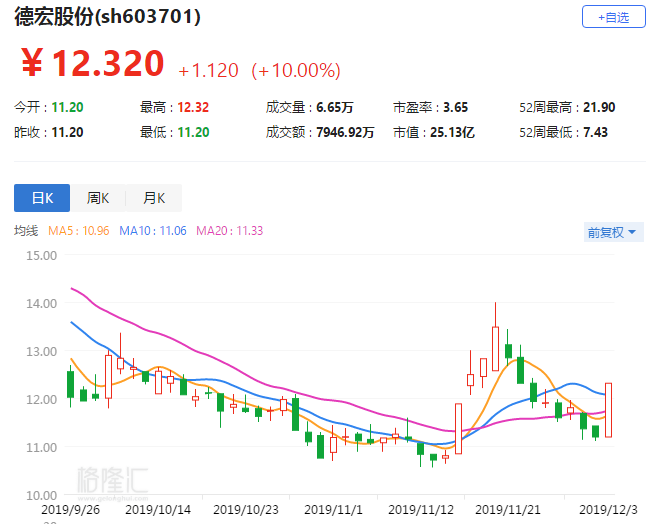Click the 2019/10/14 date axis label
Viewport: 651px width, 524px height.
pyautogui.click(x=158, y=509)
